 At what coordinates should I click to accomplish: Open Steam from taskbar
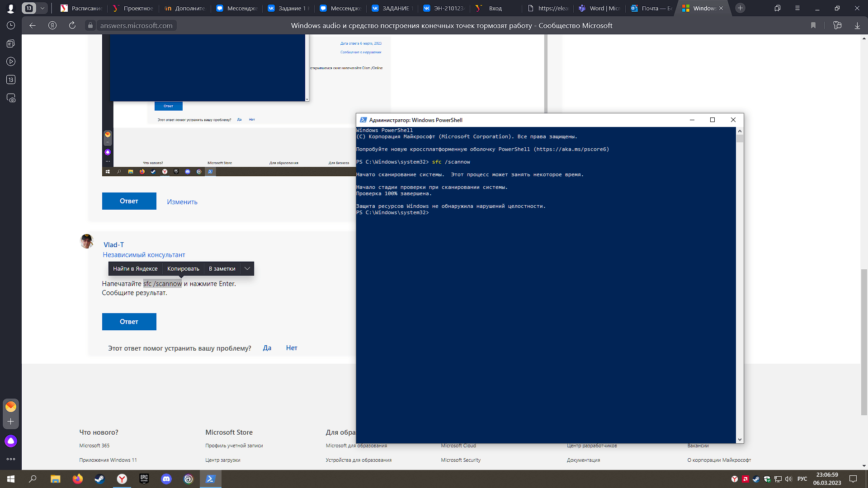[x=99, y=479]
